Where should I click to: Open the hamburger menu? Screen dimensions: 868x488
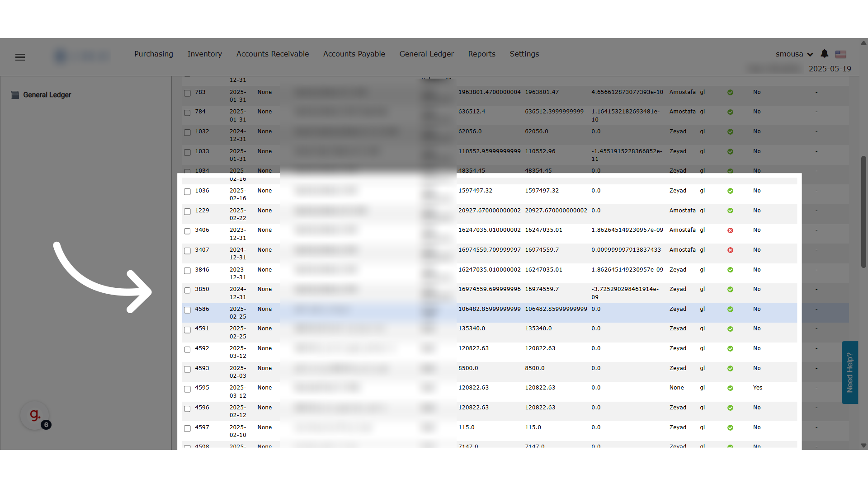pos(20,57)
